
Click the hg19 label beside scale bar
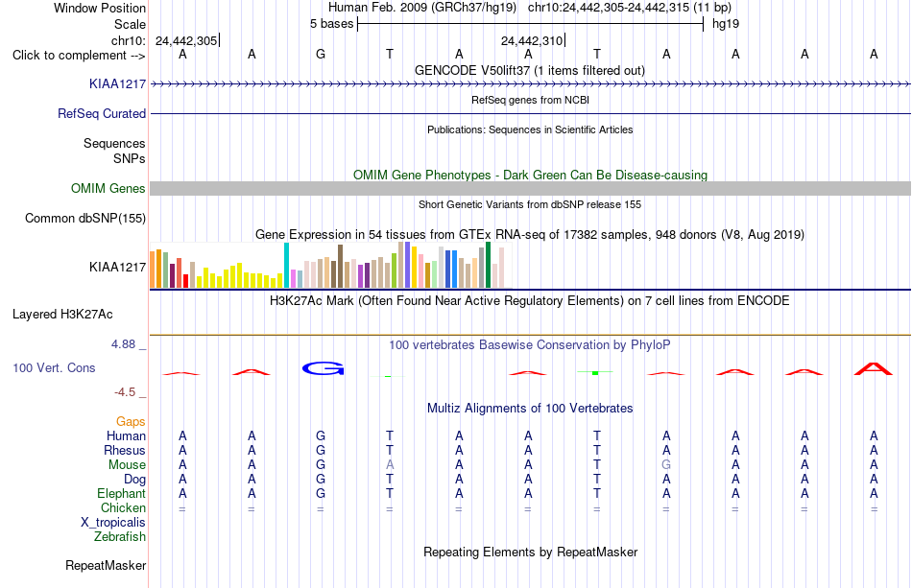[726, 24]
